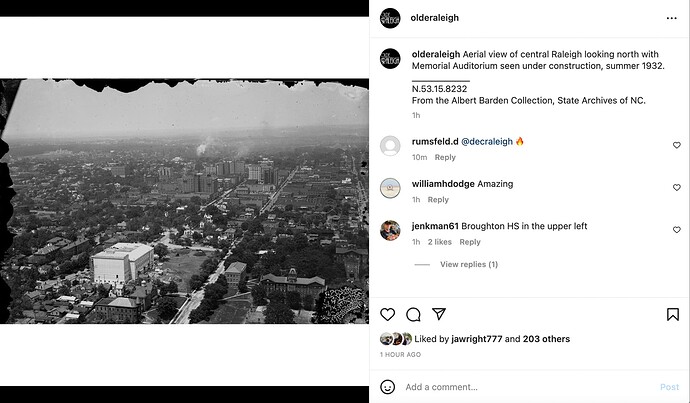
Task: Open olderaleigh username in post header
Action: point(434,18)
